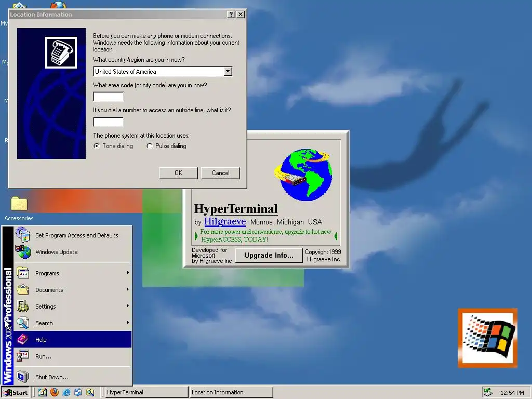The image size is (532, 399).
Task: Click the Shut Down computer icon
Action: pyautogui.click(x=23, y=377)
